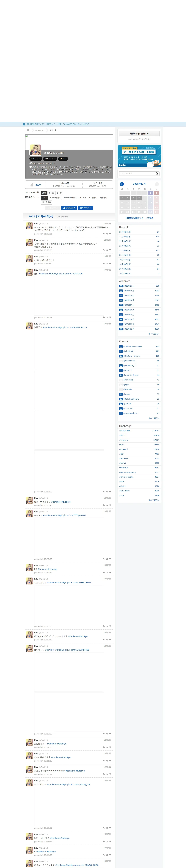Select 朝→夜 sort order
Image resolution: width=186 pixels, height=868 pixels.
pyautogui.click(x=51, y=193)
